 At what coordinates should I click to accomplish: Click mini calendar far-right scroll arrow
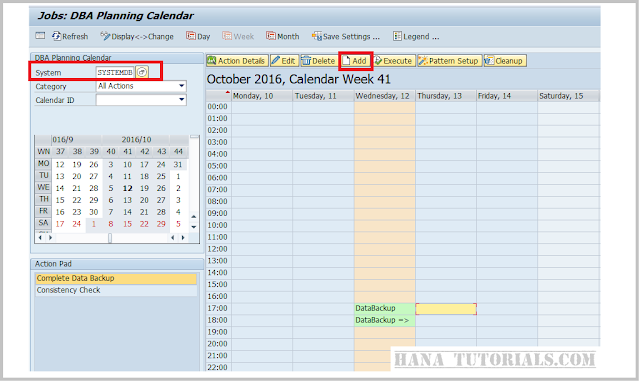click(x=183, y=238)
